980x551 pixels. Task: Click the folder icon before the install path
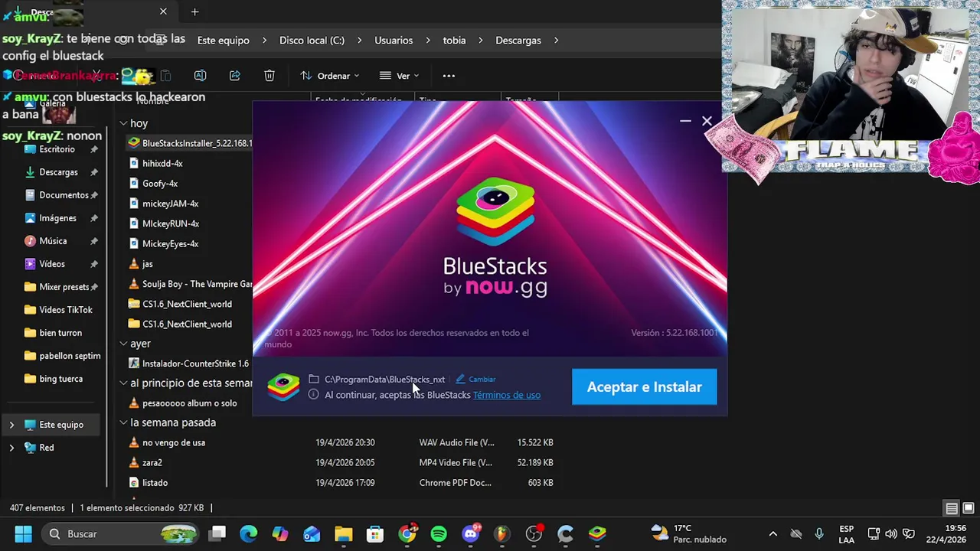[x=314, y=379]
